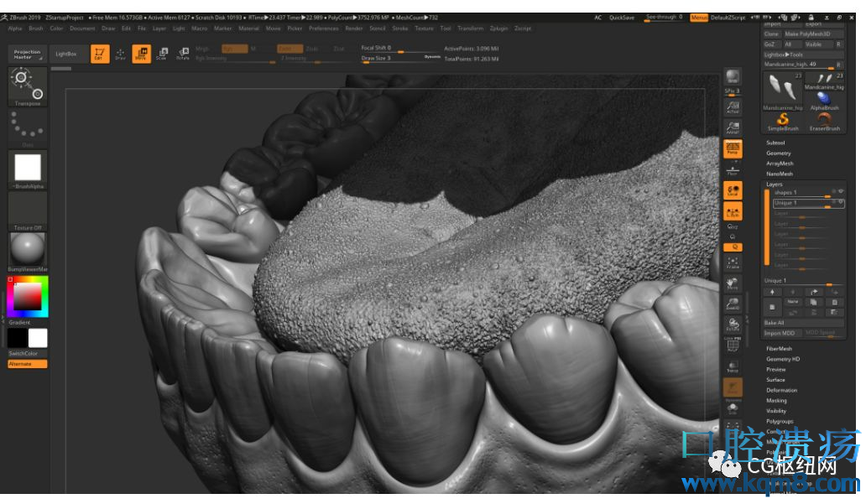866x504 pixels.
Task: Expand the NanoMesh section
Action: click(780, 174)
